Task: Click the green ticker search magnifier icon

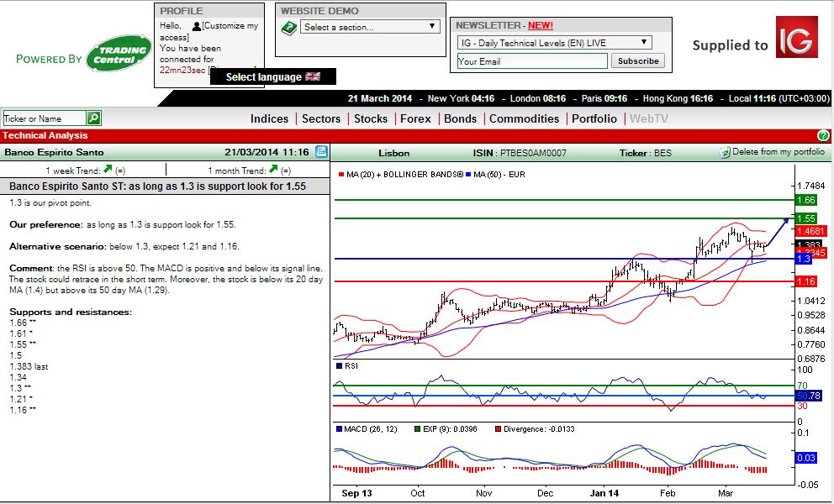Action: (93, 118)
